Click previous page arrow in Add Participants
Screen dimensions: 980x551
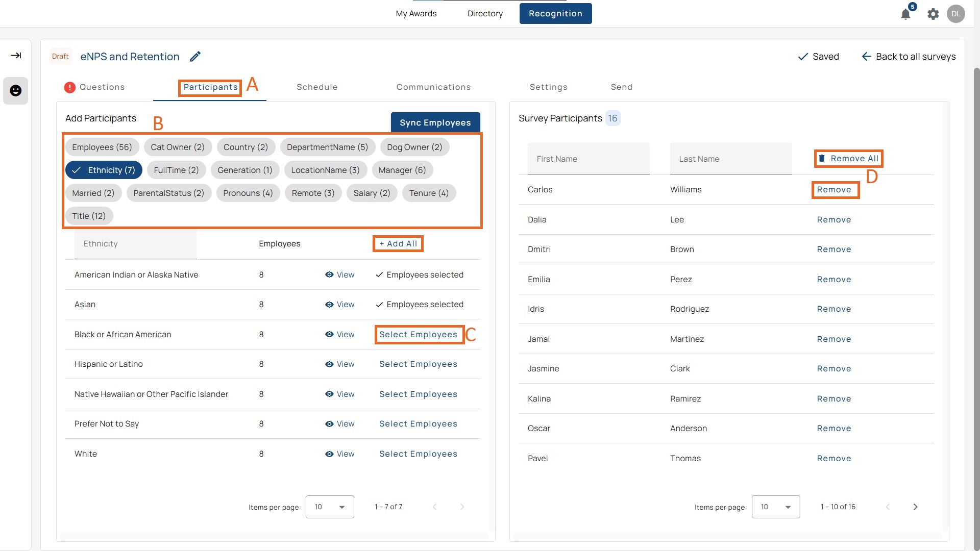click(434, 507)
